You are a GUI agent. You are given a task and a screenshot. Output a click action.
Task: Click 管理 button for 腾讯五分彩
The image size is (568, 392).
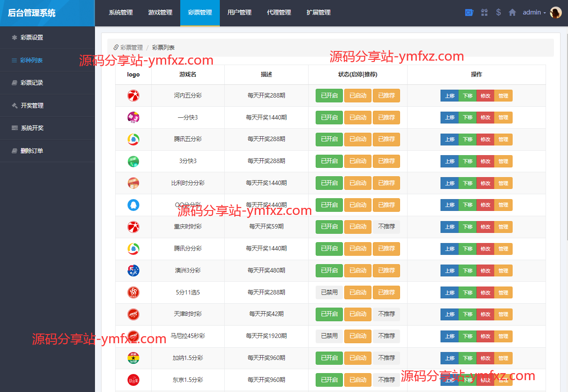click(503, 139)
